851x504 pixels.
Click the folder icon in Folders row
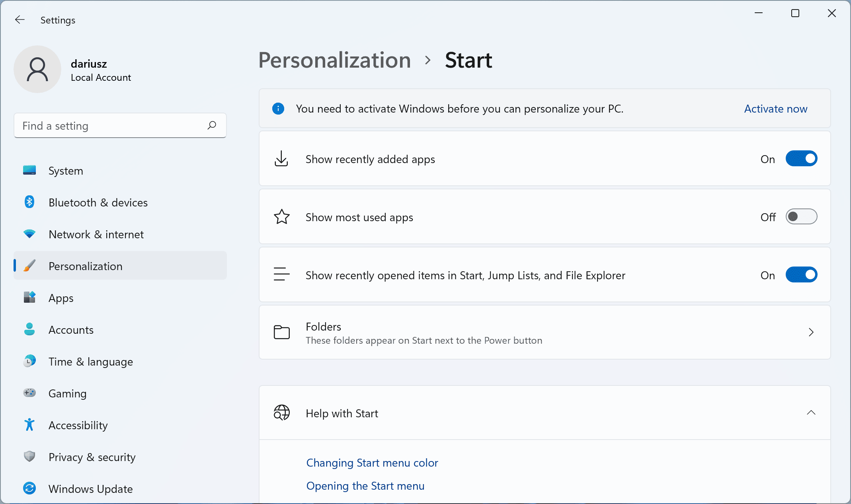click(282, 332)
